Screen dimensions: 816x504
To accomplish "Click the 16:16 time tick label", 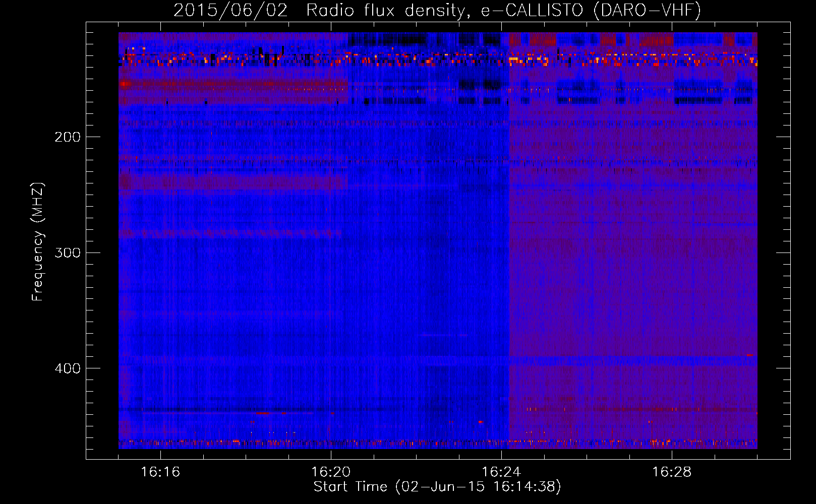I will pos(160,472).
